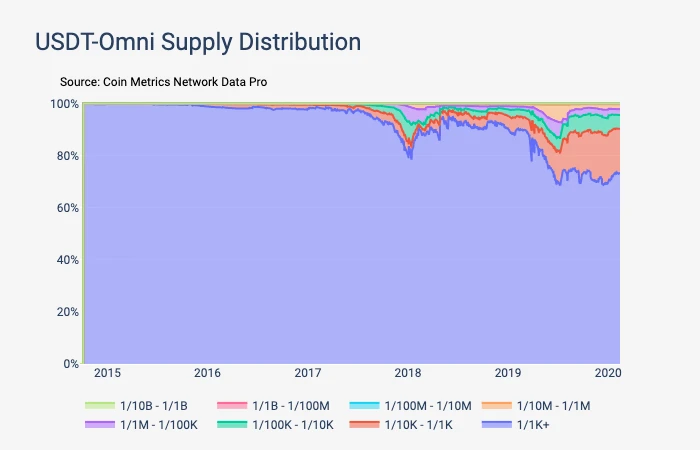Viewport: 700px width, 450px height.
Task: Click the USDT-Omni Supply Distribution title
Action: click(x=198, y=42)
